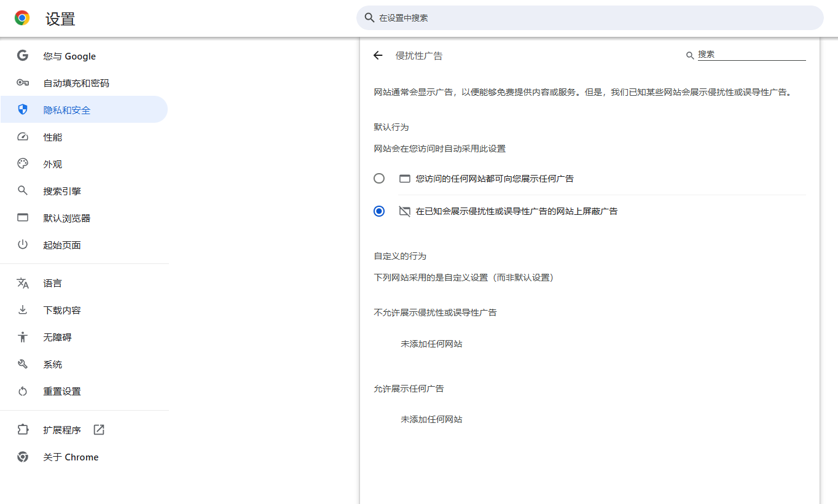The width and height of the screenshot is (838, 504).
Task: Click the puzzle piece icon for 扩展程序
Action: point(23,430)
